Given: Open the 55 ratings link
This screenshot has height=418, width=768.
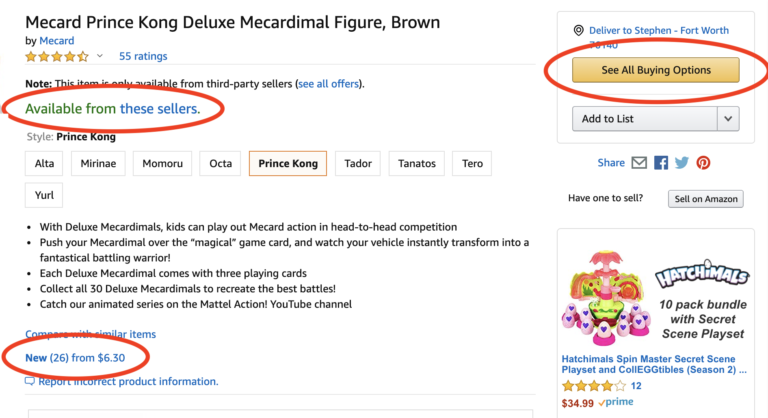Looking at the screenshot, I should pos(143,56).
